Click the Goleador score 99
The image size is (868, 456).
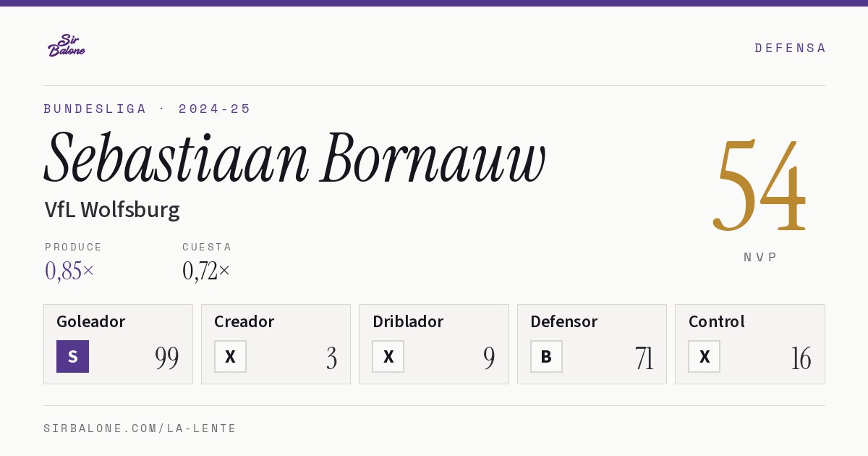[x=167, y=358]
